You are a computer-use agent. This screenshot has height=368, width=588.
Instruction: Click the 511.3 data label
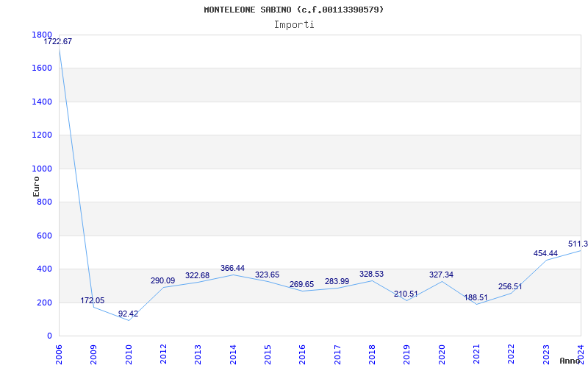[578, 244]
